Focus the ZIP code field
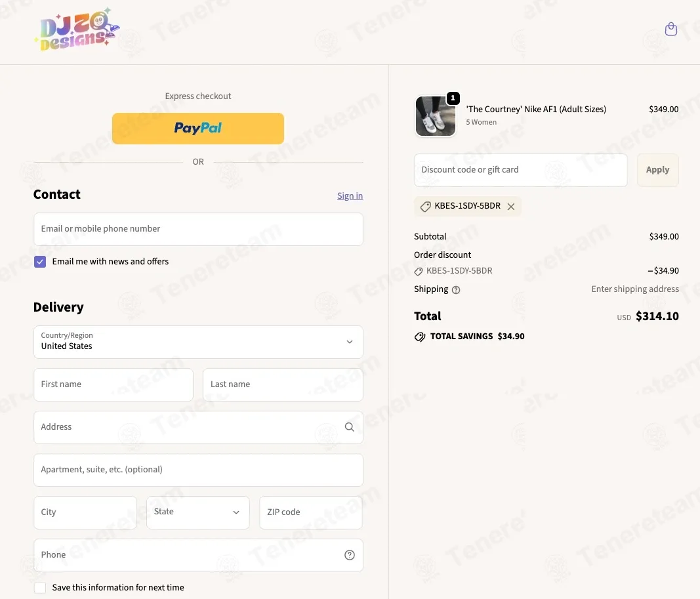This screenshot has height=599, width=700. point(311,512)
